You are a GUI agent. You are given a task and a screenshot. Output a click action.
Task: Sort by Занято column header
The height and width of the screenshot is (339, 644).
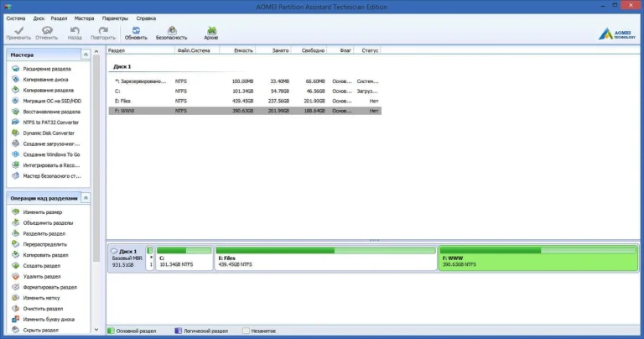coord(273,50)
